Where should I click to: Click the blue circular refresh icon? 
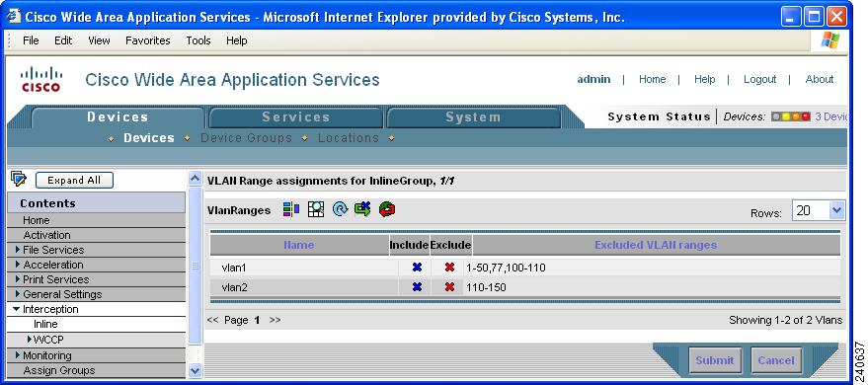(340, 209)
